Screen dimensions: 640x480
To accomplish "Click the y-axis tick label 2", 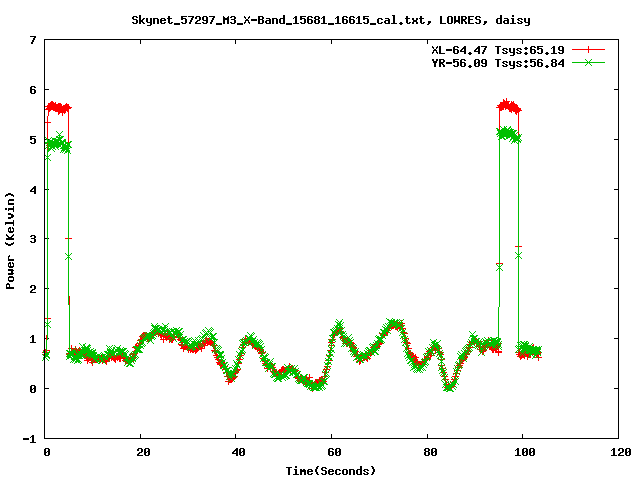I will pyautogui.click(x=33, y=289).
